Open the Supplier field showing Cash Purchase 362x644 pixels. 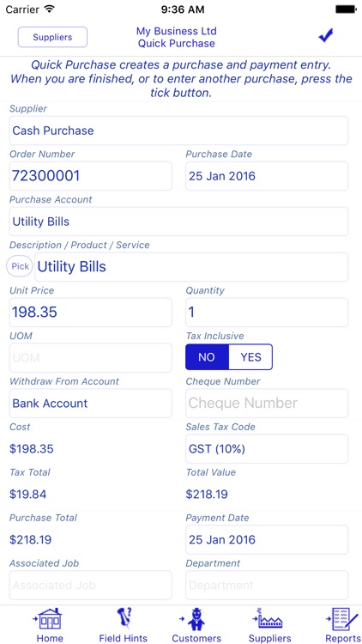point(178,131)
